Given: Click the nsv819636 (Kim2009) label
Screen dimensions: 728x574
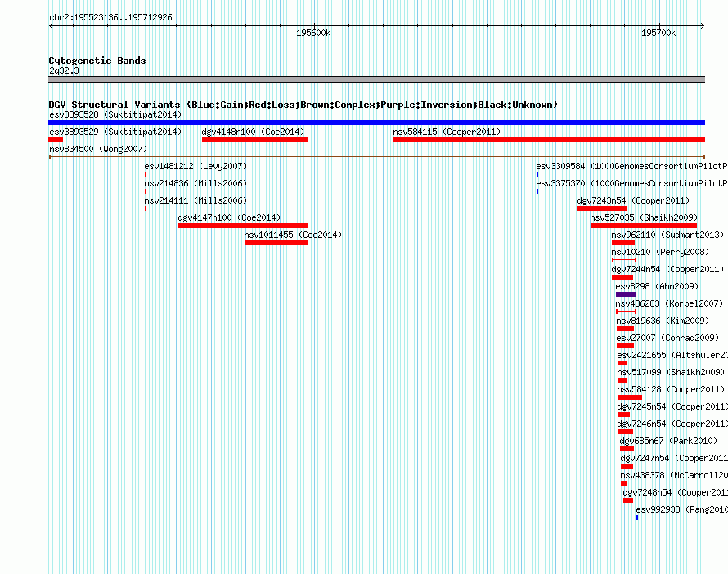Looking at the screenshot, I should pos(663,321).
